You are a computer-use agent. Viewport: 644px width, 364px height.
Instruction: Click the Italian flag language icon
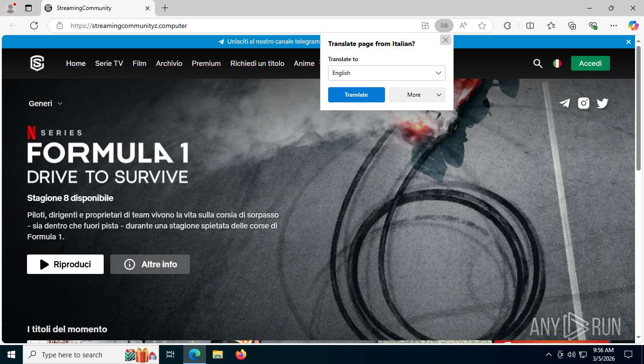tap(557, 64)
